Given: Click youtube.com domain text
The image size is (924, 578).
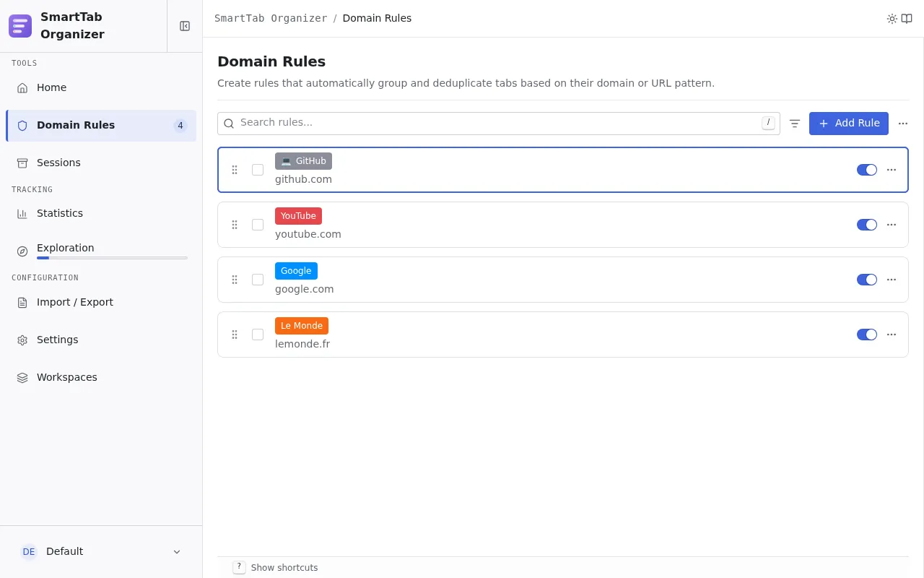Looking at the screenshot, I should (308, 234).
